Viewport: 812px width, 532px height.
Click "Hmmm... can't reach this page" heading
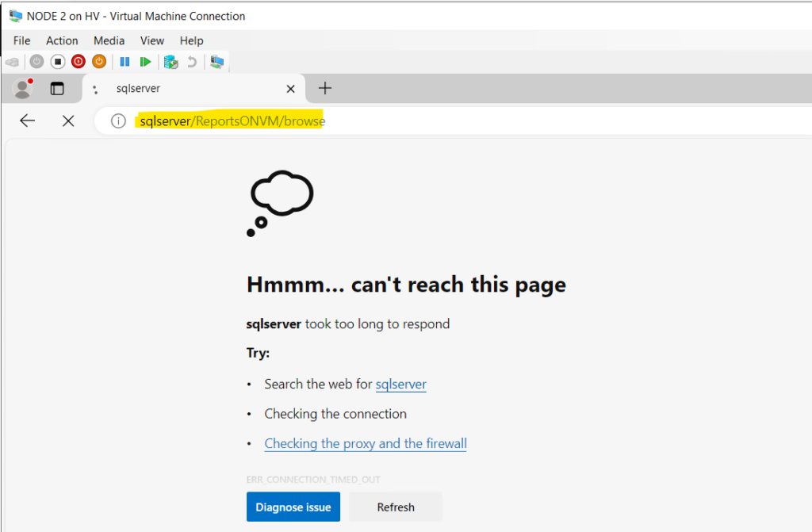click(x=407, y=285)
